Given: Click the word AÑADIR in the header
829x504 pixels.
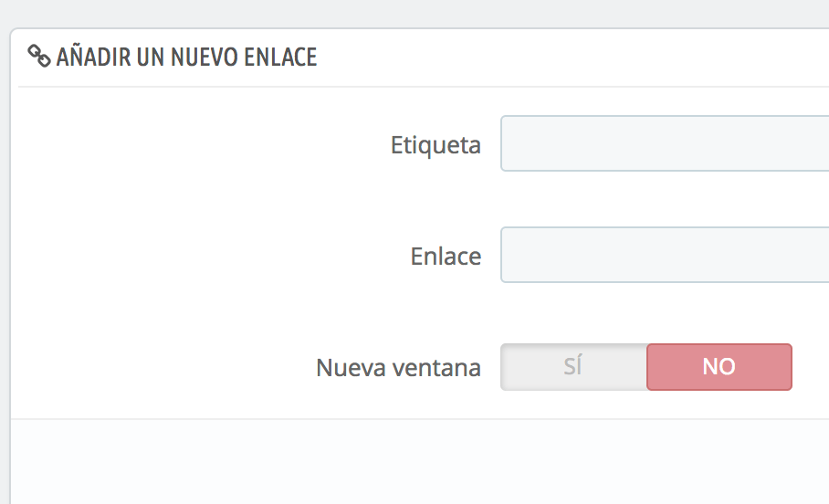Looking at the screenshot, I should click(93, 57).
